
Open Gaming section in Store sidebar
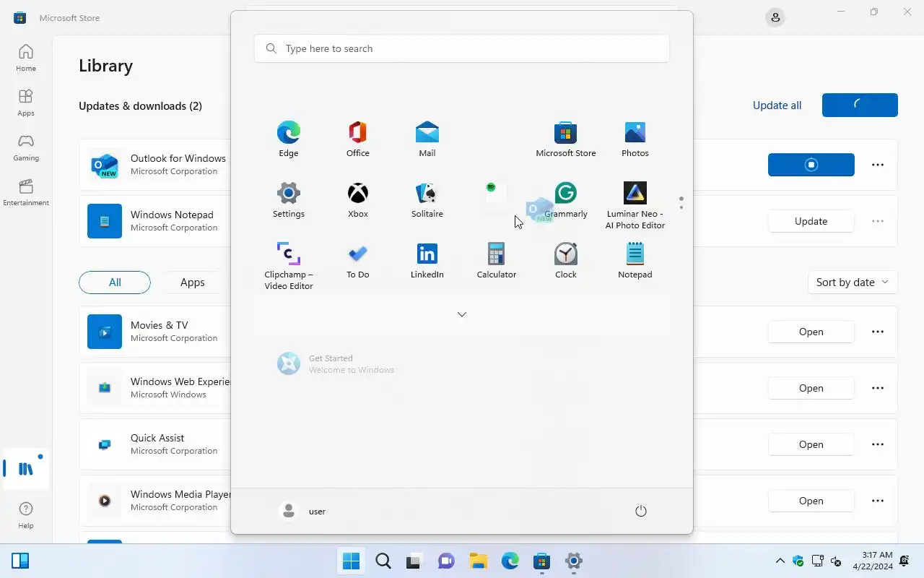tap(26, 147)
